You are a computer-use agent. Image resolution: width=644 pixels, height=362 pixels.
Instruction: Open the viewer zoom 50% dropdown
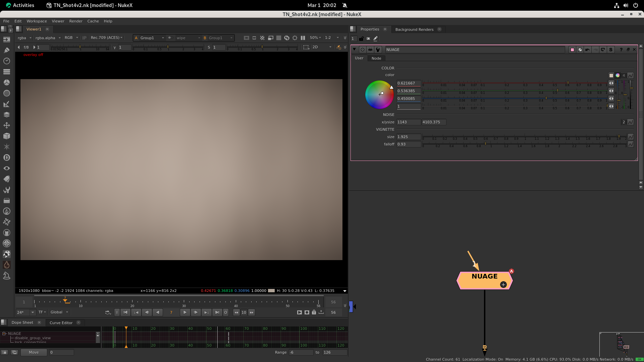pos(315,38)
